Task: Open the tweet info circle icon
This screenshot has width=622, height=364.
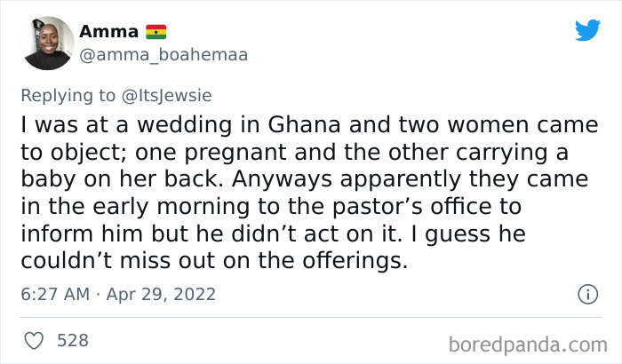Action: tap(586, 294)
